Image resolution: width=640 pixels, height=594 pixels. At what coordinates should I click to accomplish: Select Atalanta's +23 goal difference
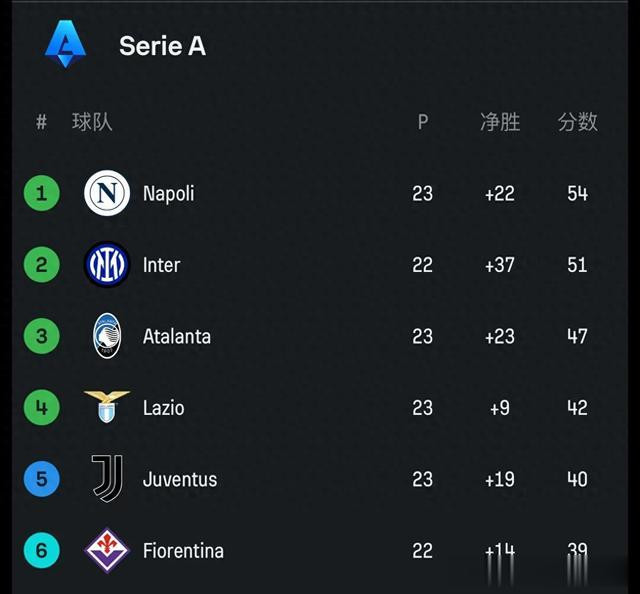pyautogui.click(x=500, y=337)
